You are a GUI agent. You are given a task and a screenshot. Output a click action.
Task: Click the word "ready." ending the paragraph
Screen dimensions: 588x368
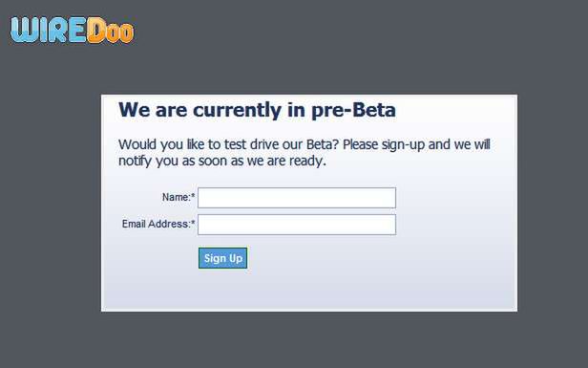[x=306, y=162]
